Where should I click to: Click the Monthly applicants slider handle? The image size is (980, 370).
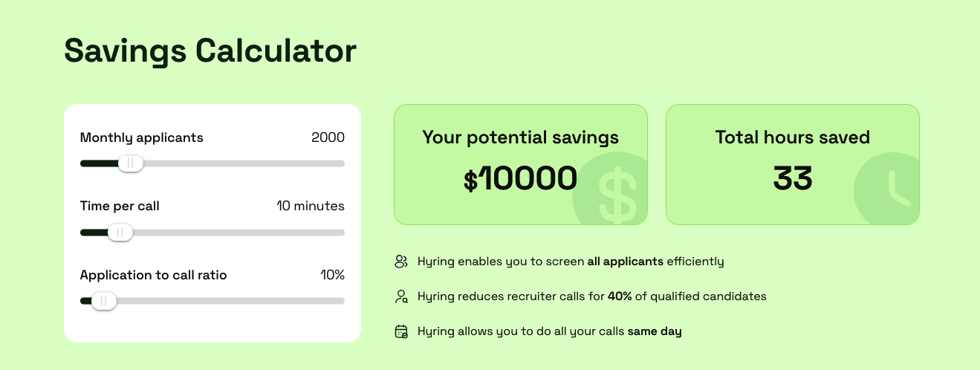[x=130, y=163]
